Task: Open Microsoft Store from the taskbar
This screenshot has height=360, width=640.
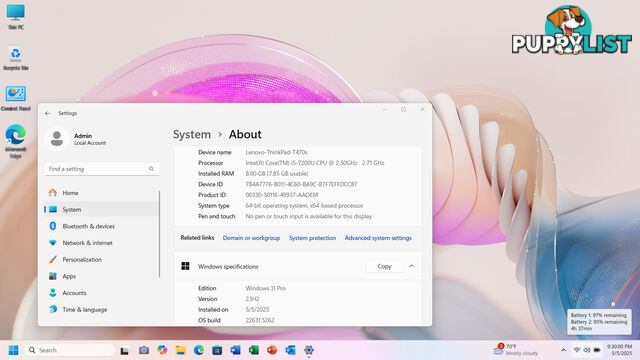Action: point(217,350)
